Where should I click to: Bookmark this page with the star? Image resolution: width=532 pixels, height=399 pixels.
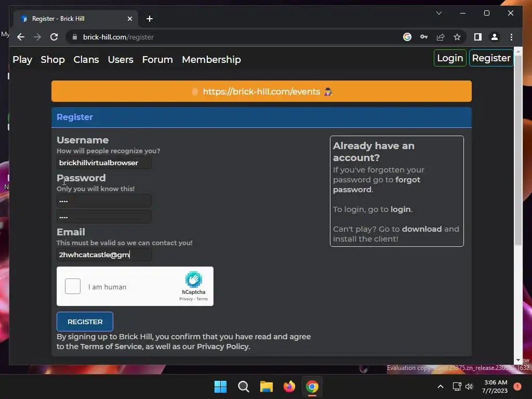[457, 37]
